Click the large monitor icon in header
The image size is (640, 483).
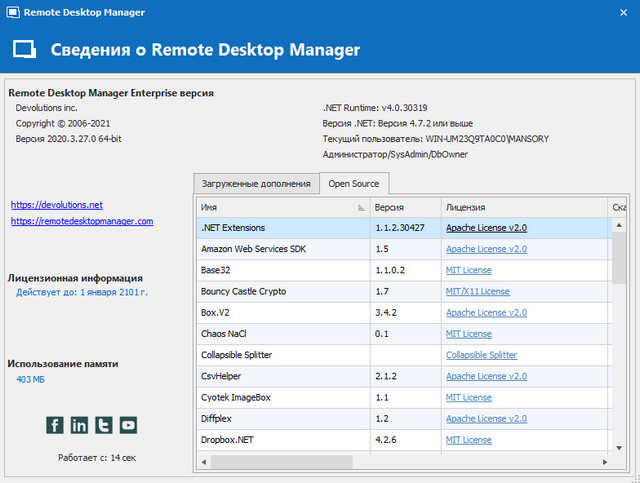click(x=24, y=49)
